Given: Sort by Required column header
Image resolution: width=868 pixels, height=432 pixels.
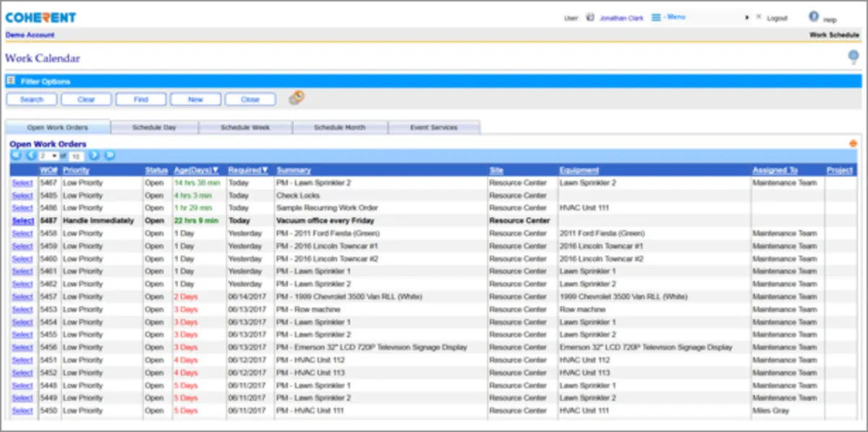Looking at the screenshot, I should (x=248, y=170).
